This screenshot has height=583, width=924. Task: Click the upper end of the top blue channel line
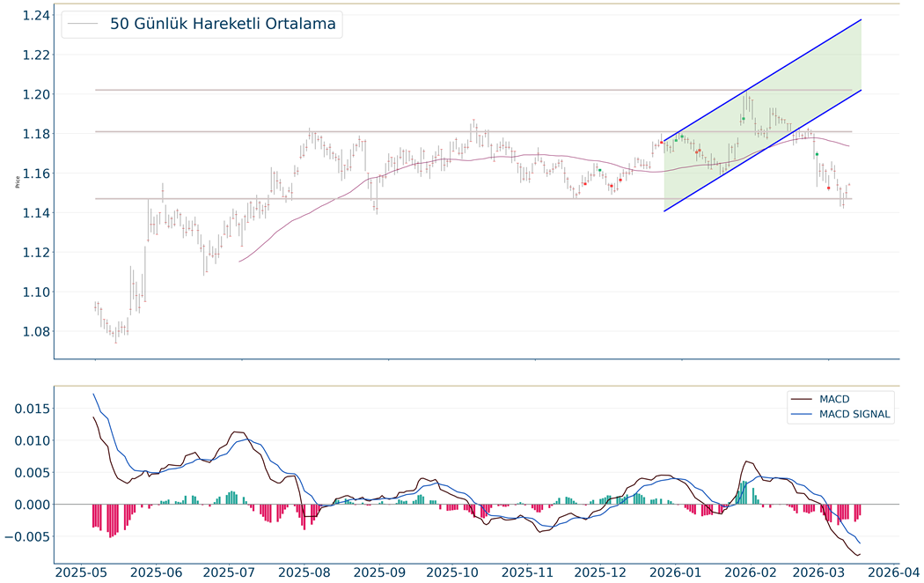tap(861, 19)
